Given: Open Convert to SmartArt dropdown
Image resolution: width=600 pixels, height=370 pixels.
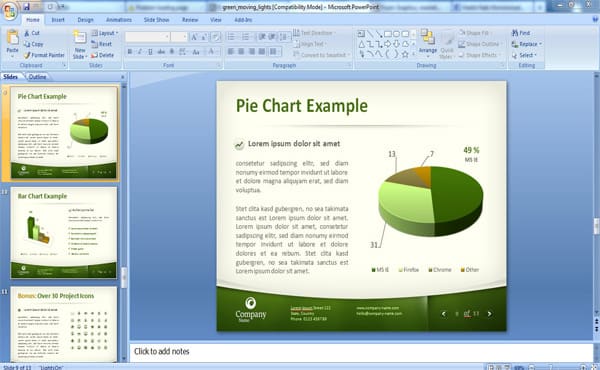Looking at the screenshot, I should 322,55.
